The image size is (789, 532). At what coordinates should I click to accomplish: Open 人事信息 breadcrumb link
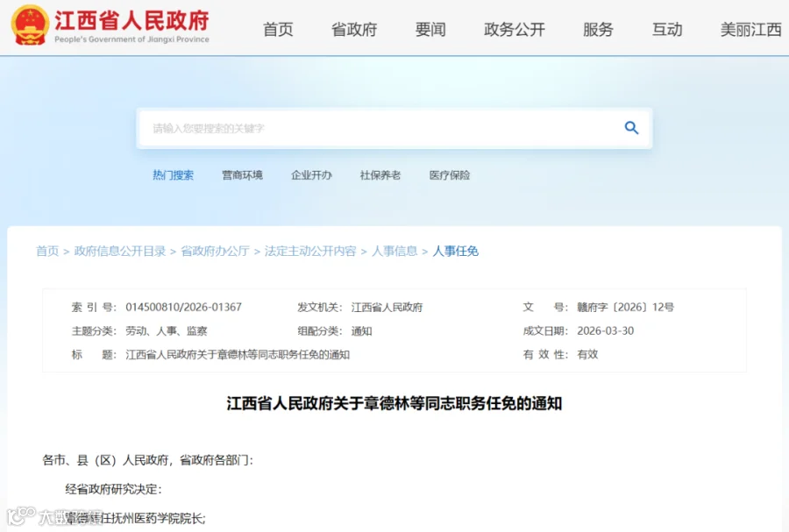pyautogui.click(x=394, y=251)
